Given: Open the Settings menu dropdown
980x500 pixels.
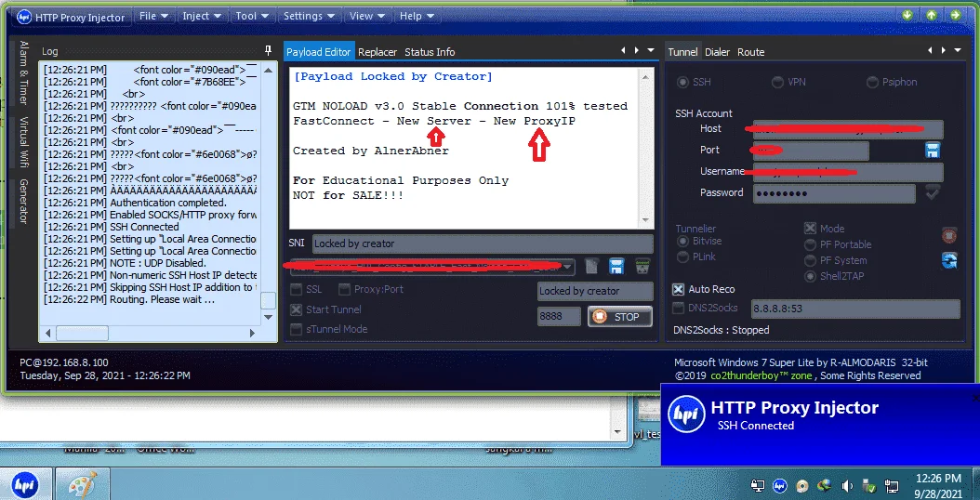Looking at the screenshot, I should (309, 16).
